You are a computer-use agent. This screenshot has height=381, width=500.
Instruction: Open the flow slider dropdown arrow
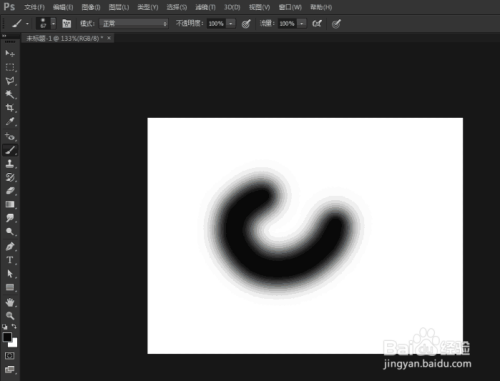tap(302, 24)
